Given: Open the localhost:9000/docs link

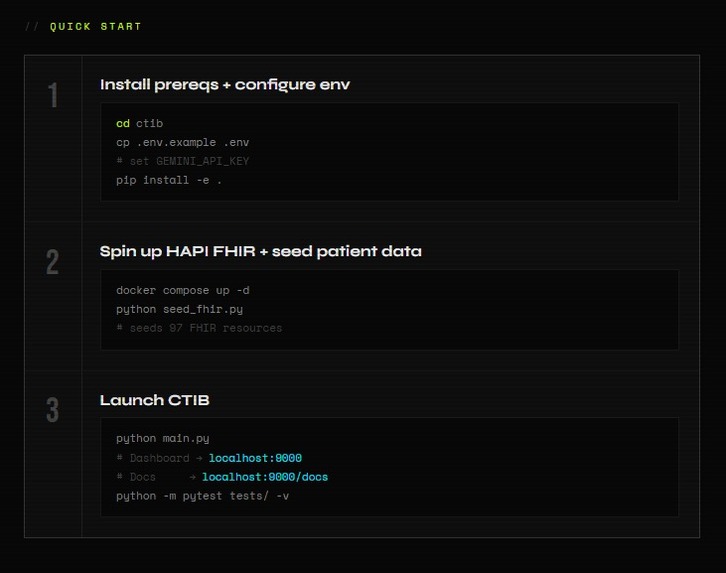Looking at the screenshot, I should pyautogui.click(x=265, y=477).
